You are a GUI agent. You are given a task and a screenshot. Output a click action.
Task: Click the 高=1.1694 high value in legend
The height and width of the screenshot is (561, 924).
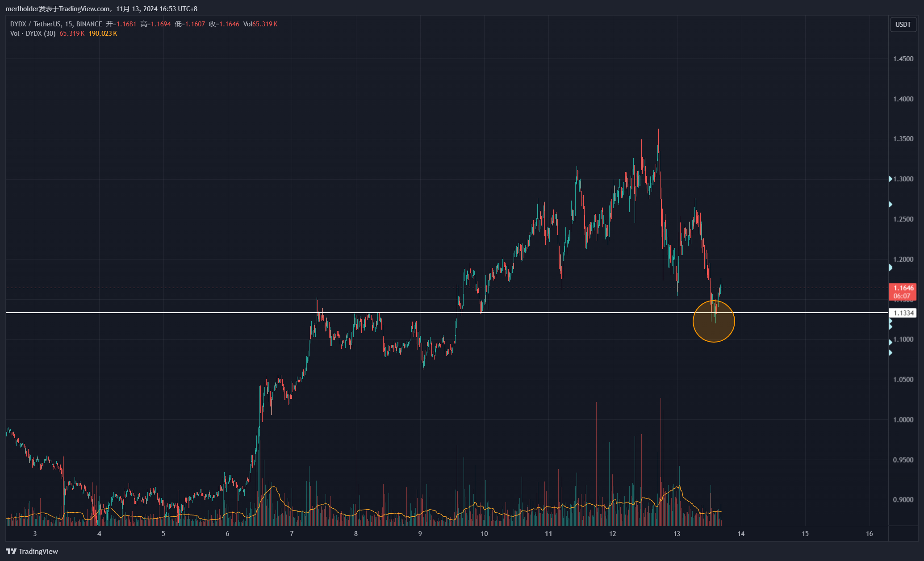point(155,24)
